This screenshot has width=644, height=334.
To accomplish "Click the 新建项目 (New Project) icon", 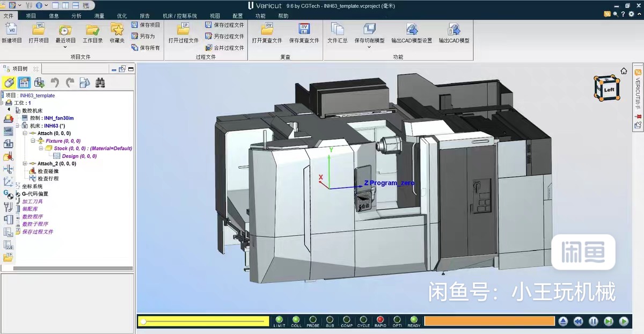I will [11, 30].
